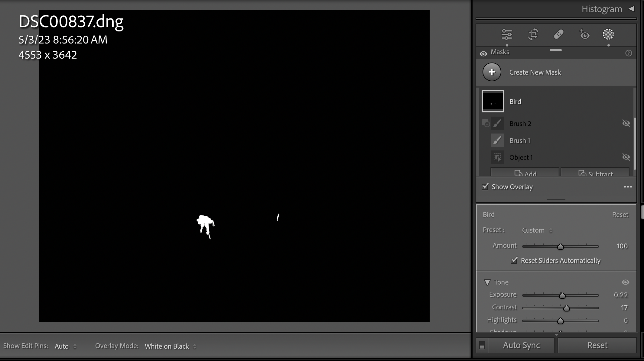Click the Create New Mask plus icon
The image size is (644, 361).
pos(492,72)
